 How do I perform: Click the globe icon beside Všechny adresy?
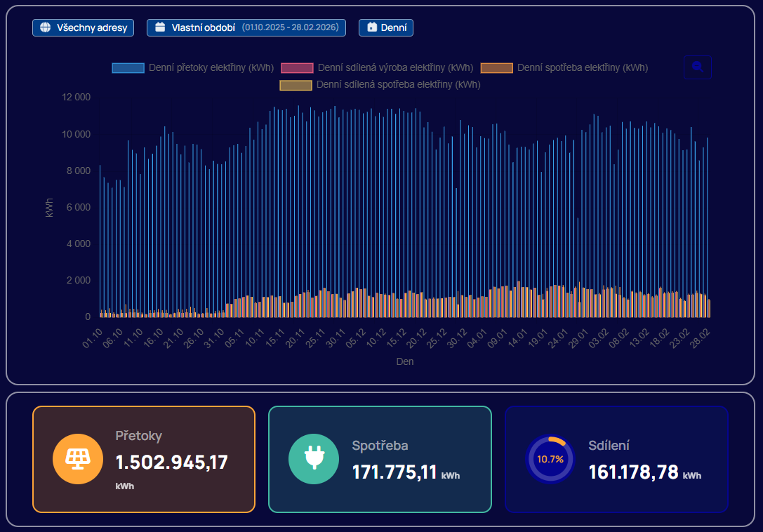tap(46, 27)
